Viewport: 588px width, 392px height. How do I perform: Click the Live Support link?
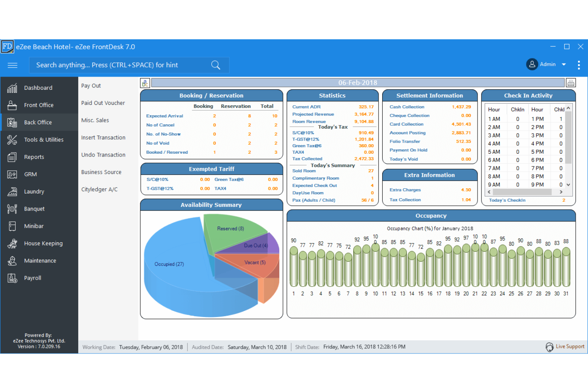570,347
